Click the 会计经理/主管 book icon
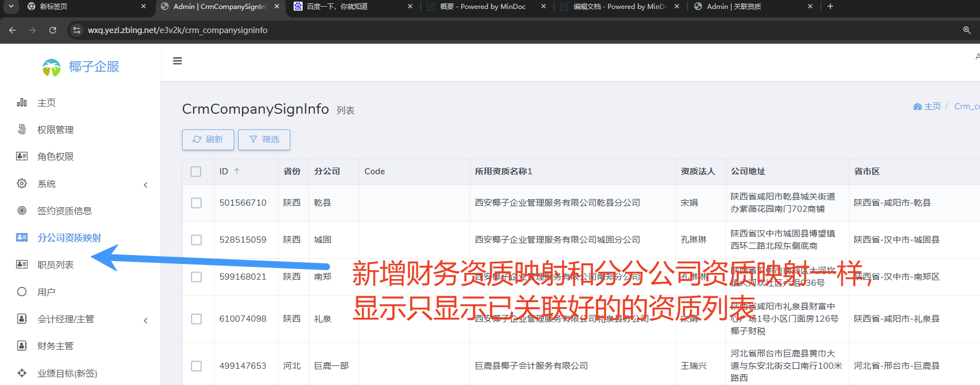This screenshot has width=980, height=385. tap(22, 319)
